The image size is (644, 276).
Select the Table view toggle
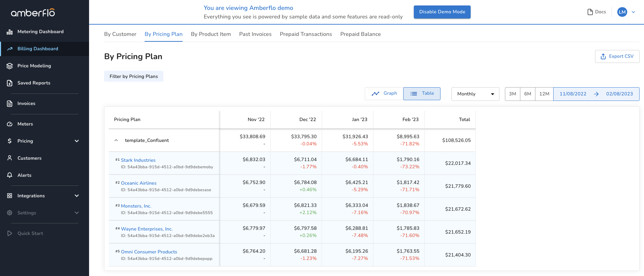point(422,93)
